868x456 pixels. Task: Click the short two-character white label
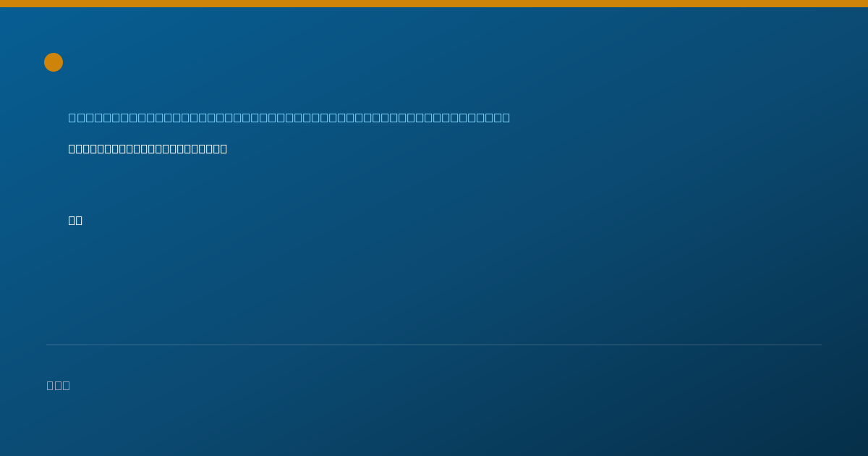[75, 220]
